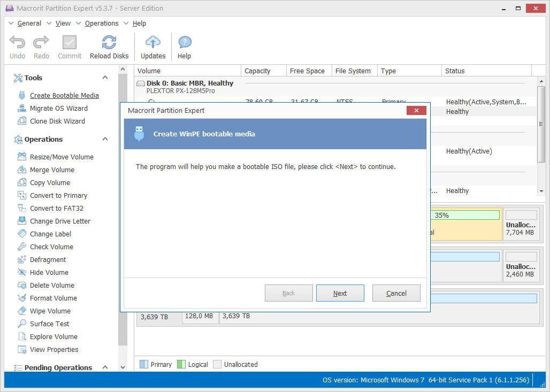Click the Copy Volume icon
The height and width of the screenshot is (392, 550).
click(x=22, y=182)
